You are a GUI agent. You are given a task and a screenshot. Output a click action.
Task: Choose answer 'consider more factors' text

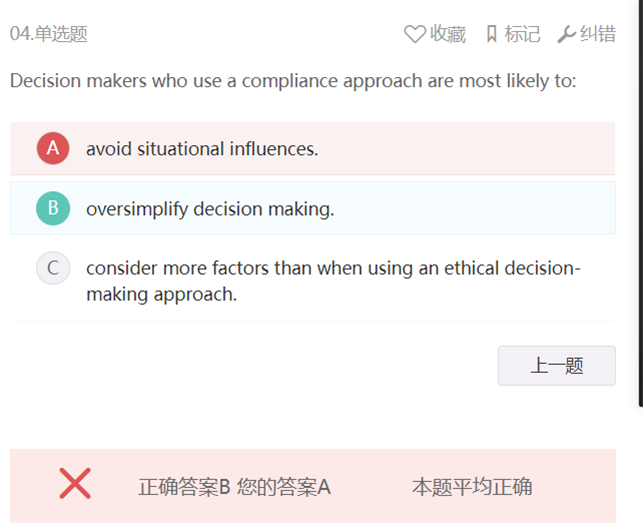click(x=333, y=281)
